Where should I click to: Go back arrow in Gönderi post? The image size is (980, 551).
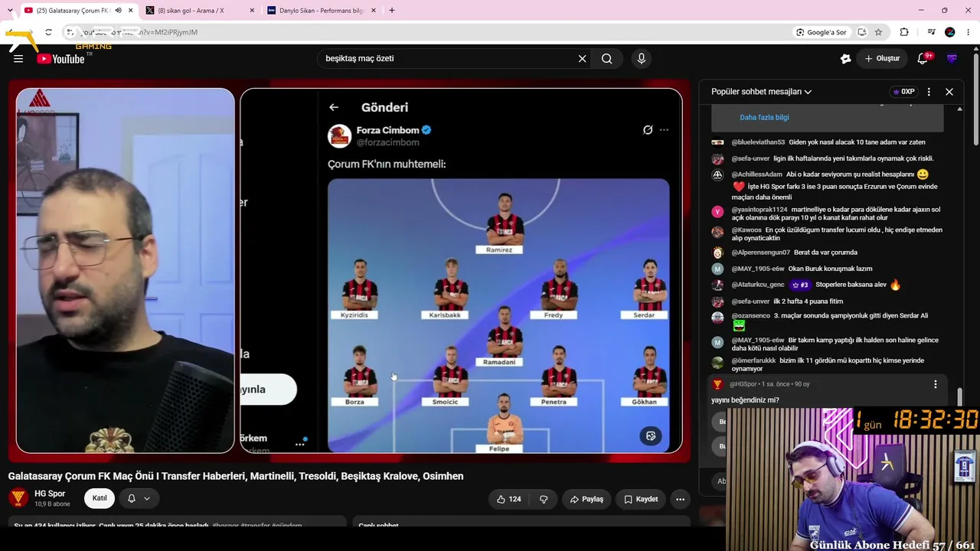click(334, 107)
